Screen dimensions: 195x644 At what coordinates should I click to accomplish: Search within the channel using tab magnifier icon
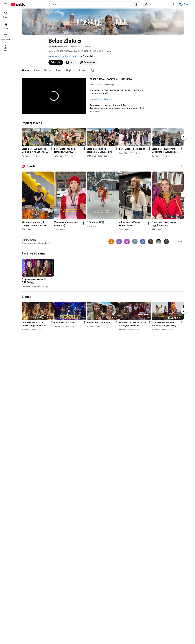coord(92,71)
